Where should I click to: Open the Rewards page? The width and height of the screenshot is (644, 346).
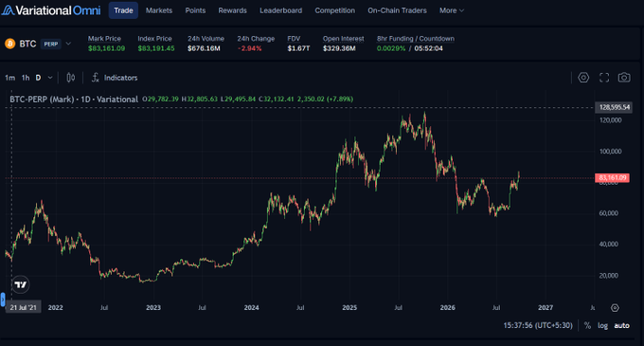[232, 10]
